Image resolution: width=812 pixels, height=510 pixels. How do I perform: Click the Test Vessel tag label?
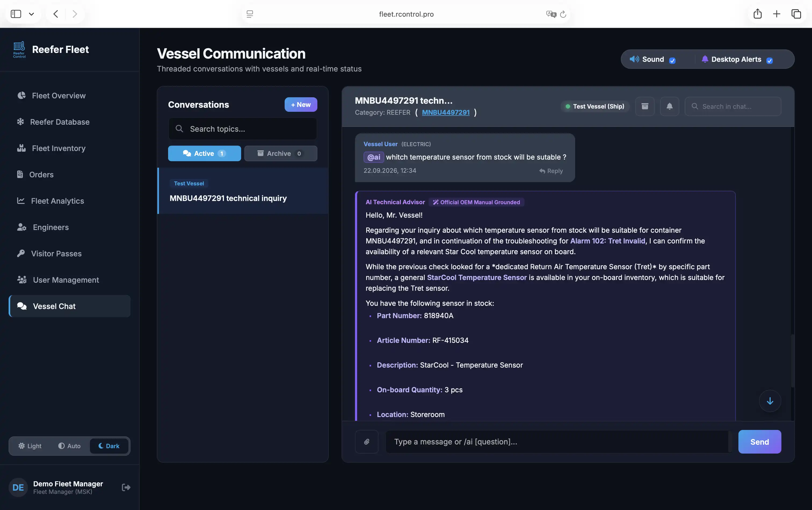click(x=189, y=184)
